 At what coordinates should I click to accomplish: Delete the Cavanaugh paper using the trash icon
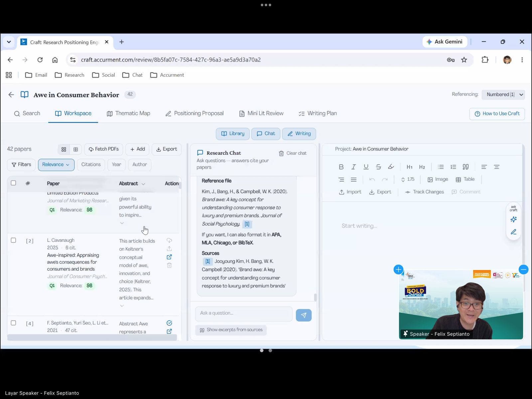(169, 265)
